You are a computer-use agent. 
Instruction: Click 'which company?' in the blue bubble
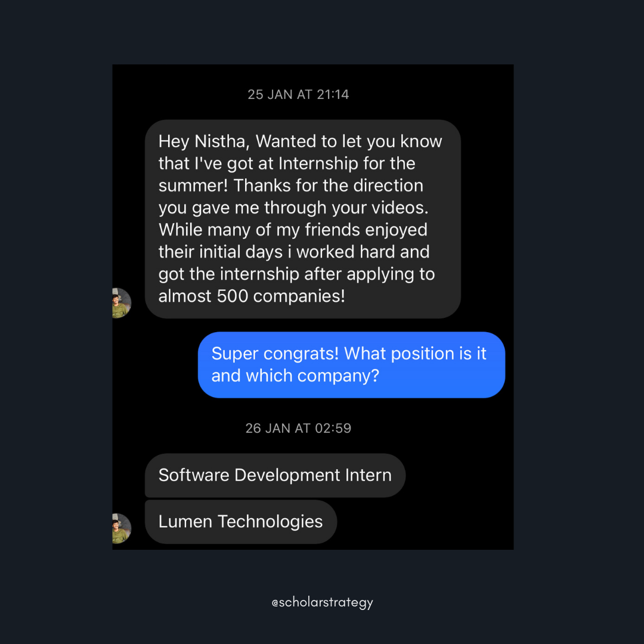point(312,376)
